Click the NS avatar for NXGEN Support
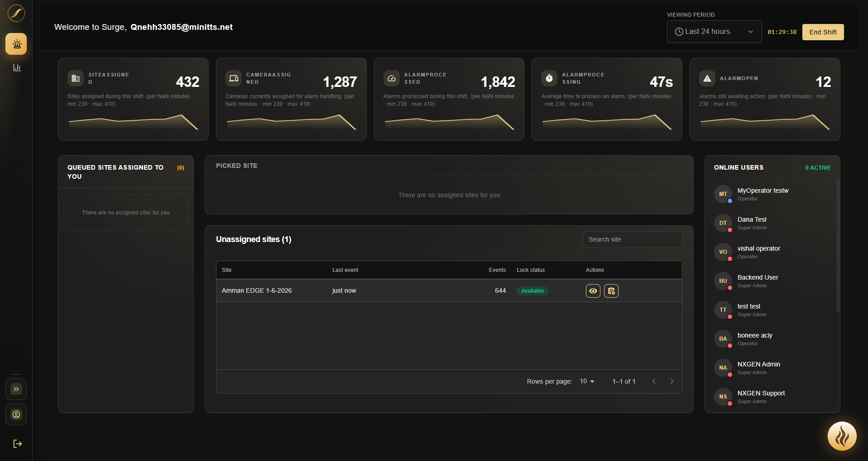The width and height of the screenshot is (868, 461). (x=723, y=397)
